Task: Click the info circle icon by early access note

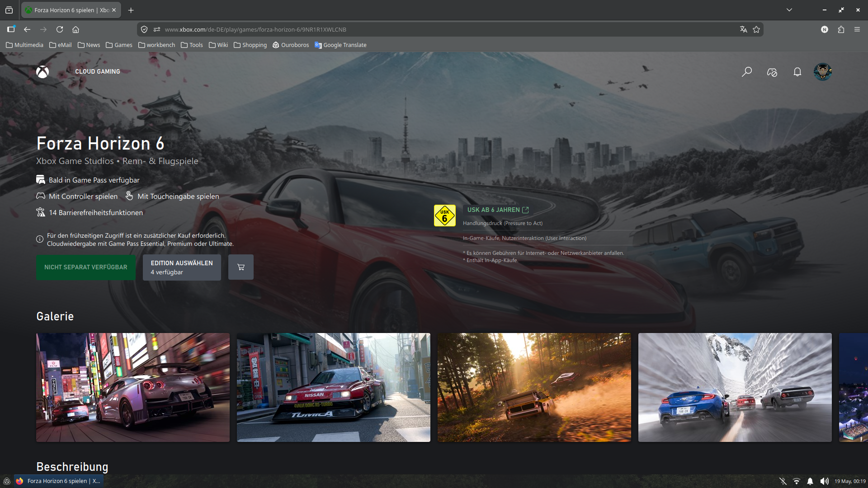Action: point(40,239)
